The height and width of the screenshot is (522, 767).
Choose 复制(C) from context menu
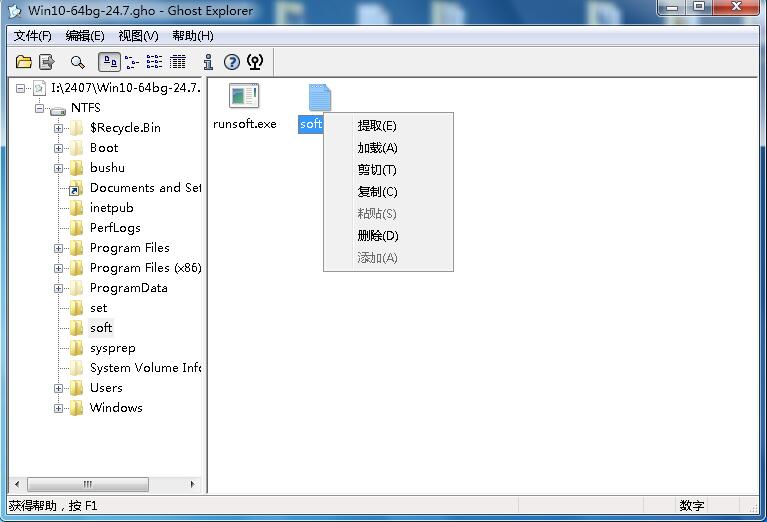tap(388, 192)
